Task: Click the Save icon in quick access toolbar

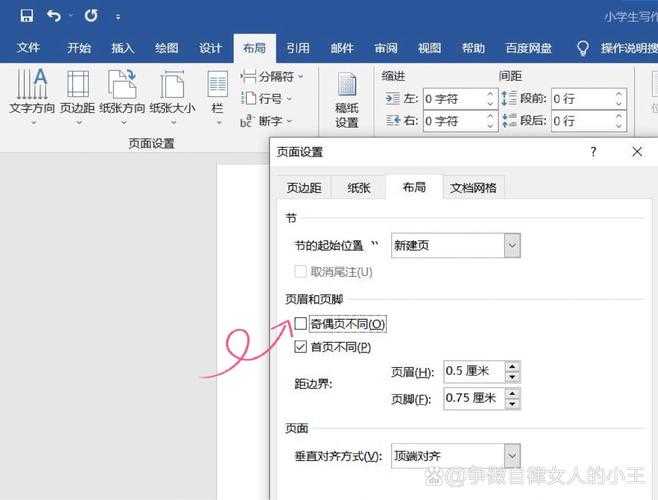Action: tap(26, 16)
